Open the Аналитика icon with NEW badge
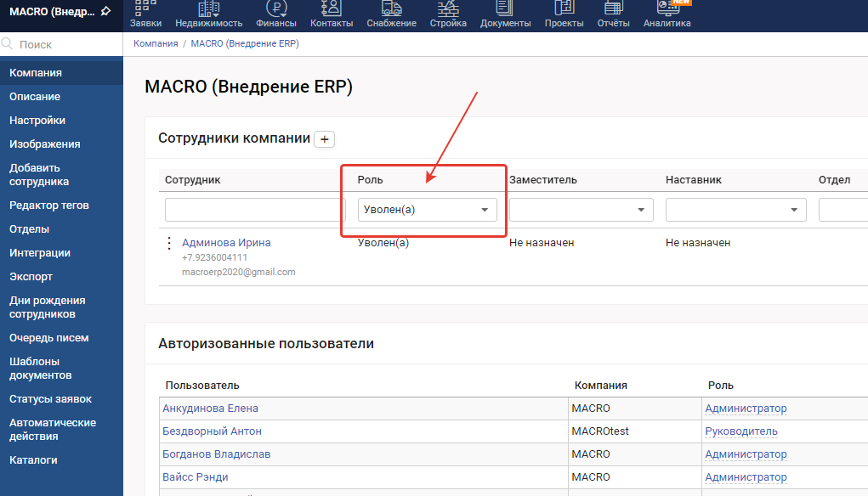 (667, 8)
